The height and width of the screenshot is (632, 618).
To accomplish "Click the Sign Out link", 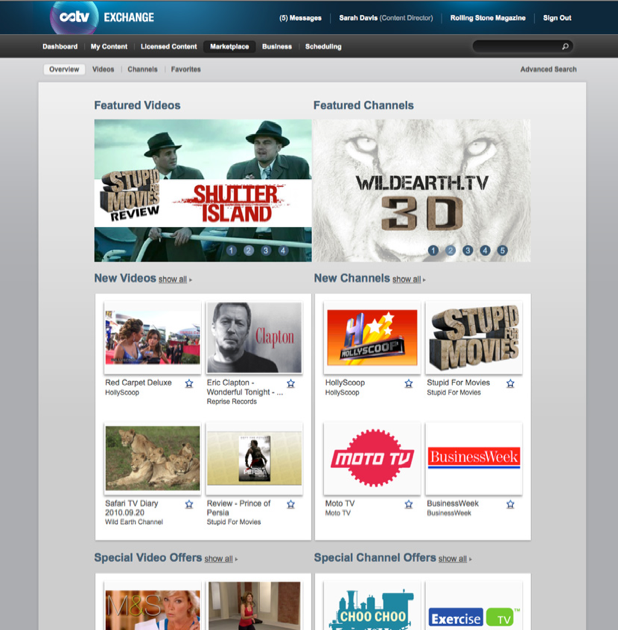I will pos(557,18).
